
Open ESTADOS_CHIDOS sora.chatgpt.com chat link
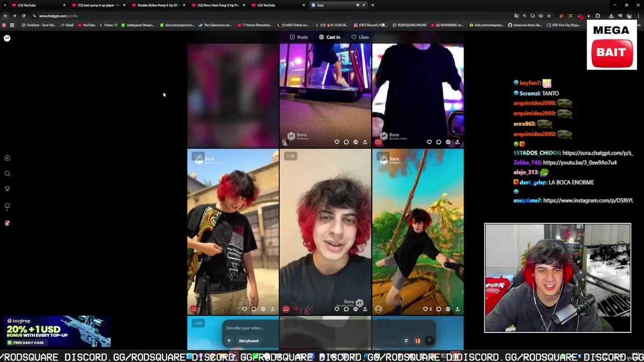click(x=598, y=153)
